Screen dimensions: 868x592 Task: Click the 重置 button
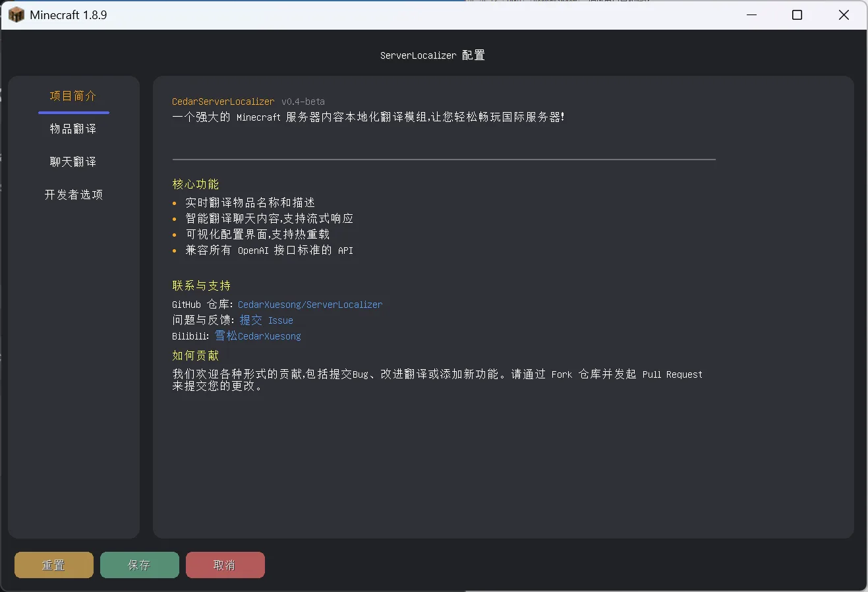click(x=54, y=565)
